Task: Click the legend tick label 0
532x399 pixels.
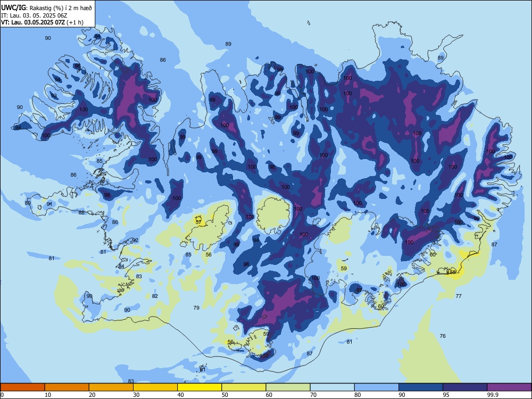Action: [x=2, y=395]
